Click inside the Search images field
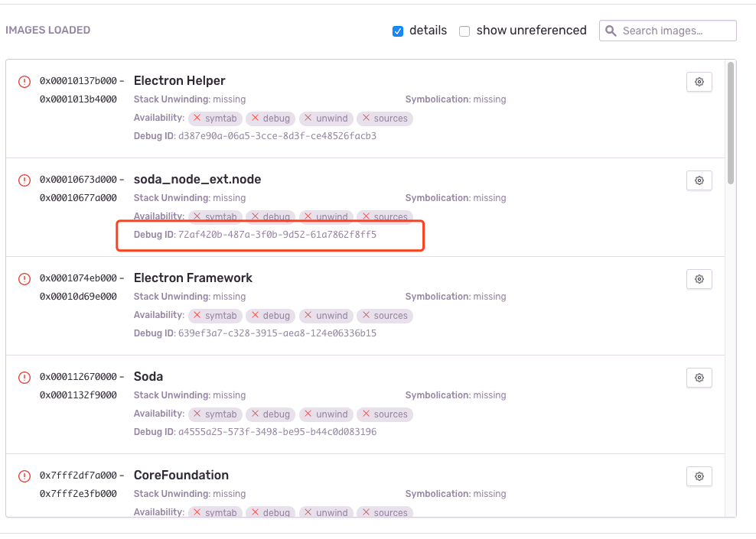This screenshot has height=539, width=756. (673, 31)
